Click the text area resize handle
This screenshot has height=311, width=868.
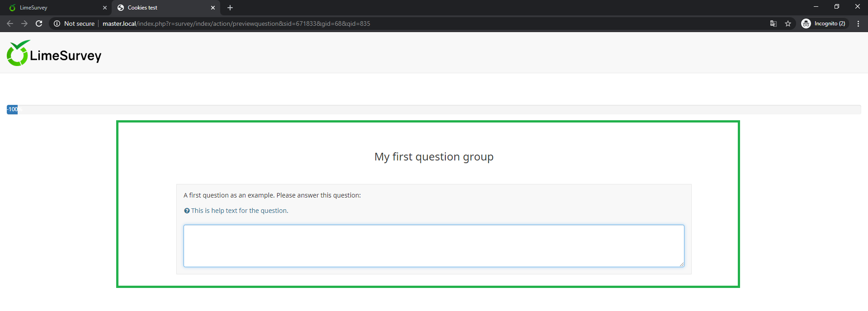681,264
